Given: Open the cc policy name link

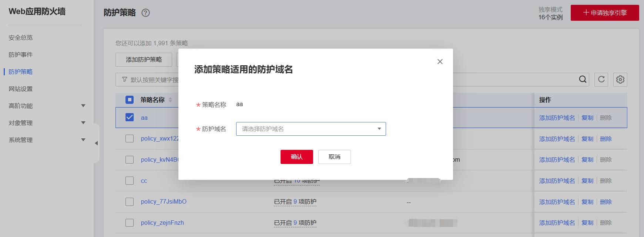Looking at the screenshot, I should click(144, 181).
